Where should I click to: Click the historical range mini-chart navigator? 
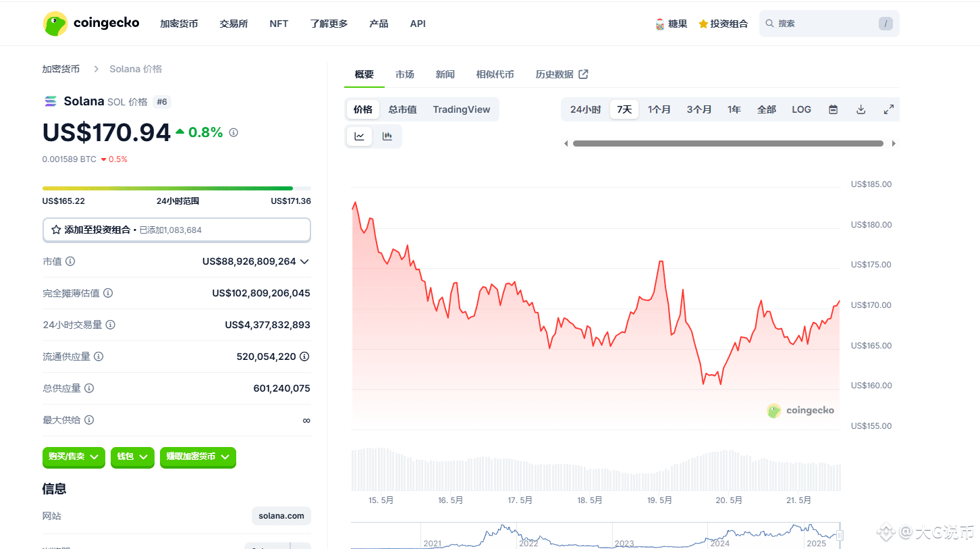click(596, 535)
